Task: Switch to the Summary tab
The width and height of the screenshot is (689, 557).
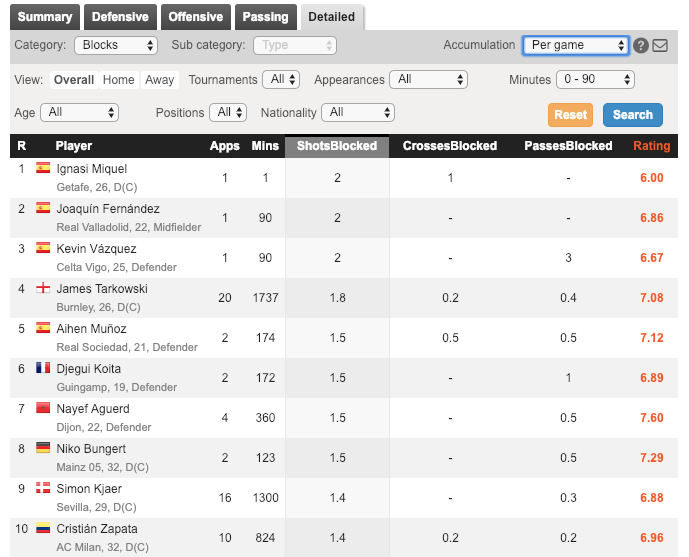Action: 45,17
